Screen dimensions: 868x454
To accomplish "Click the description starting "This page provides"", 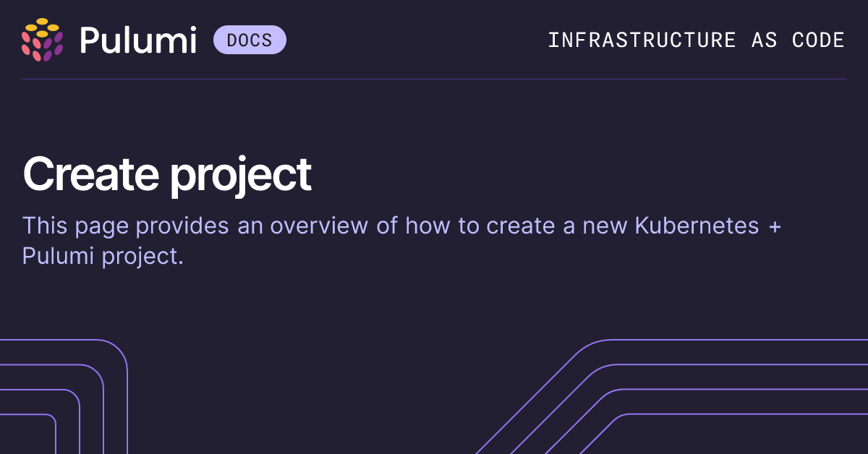I will click(x=402, y=241).
